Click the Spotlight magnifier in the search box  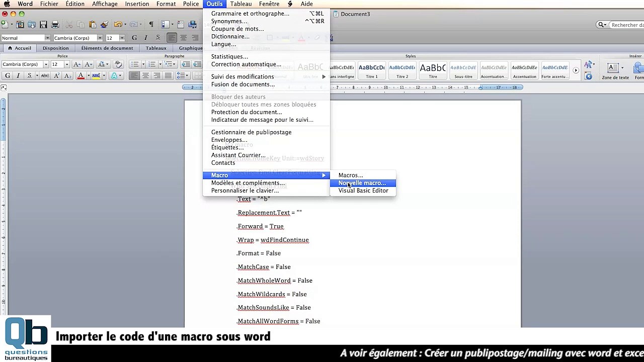pyautogui.click(x=602, y=25)
